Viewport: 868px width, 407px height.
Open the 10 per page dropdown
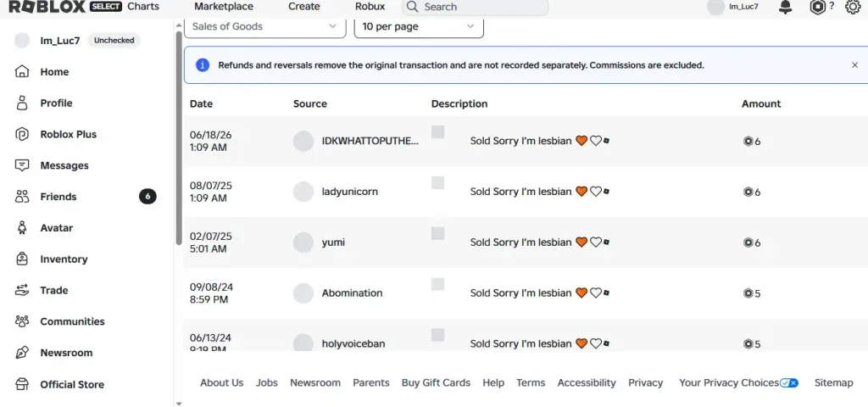[419, 26]
